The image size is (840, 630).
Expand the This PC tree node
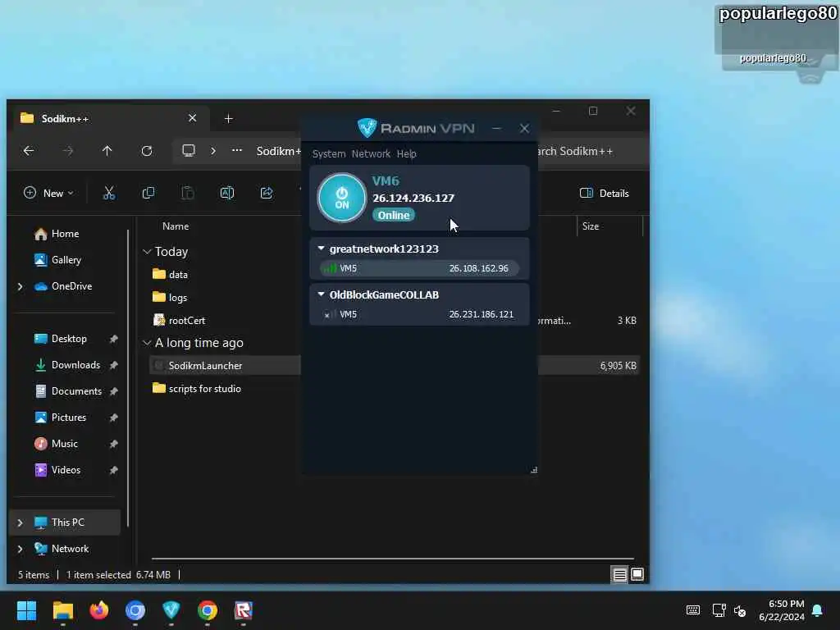pos(21,523)
